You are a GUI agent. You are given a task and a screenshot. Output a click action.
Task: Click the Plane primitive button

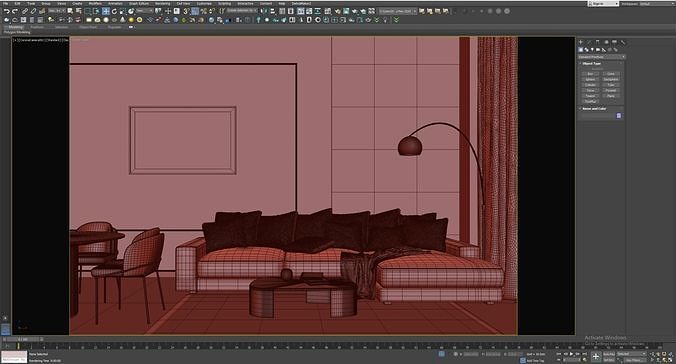click(611, 96)
